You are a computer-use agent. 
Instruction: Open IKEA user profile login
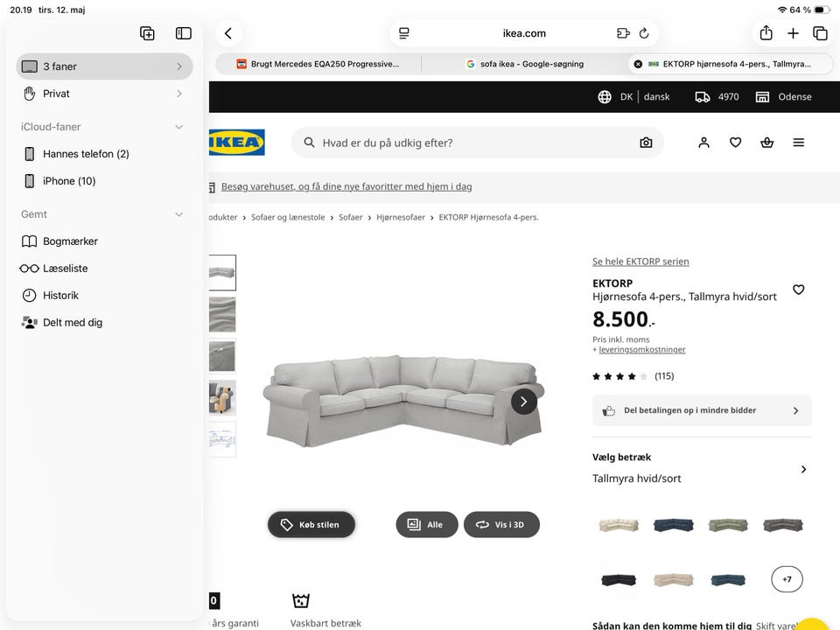(x=703, y=143)
